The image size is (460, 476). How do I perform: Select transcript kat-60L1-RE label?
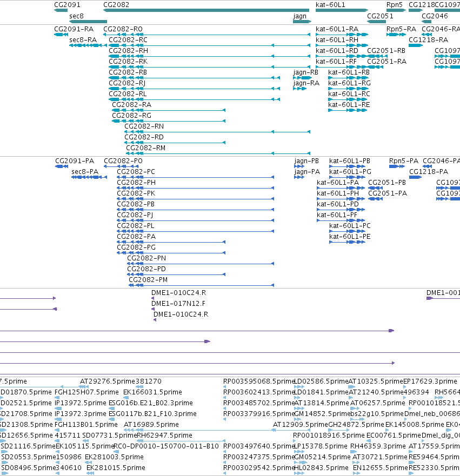(x=349, y=105)
